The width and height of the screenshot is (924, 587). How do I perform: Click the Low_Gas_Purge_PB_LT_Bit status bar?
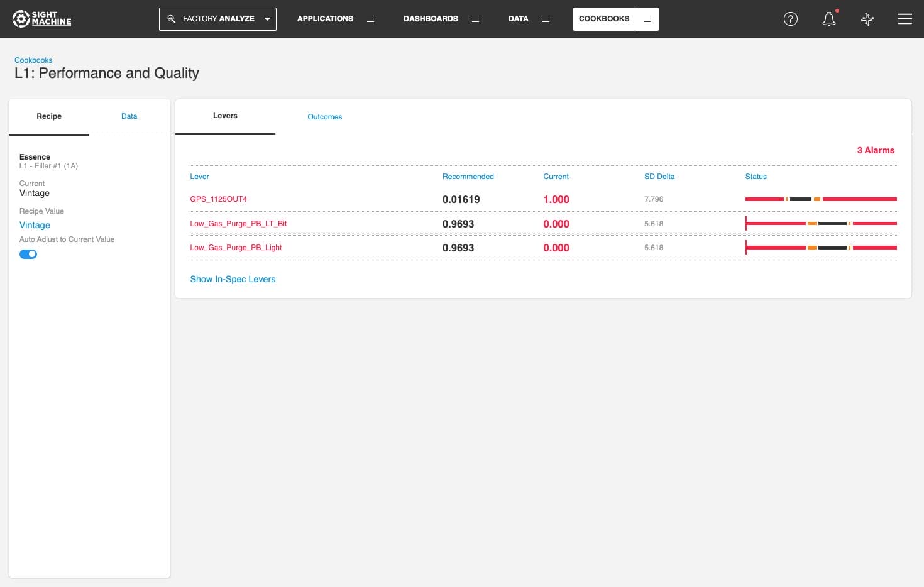(x=821, y=223)
